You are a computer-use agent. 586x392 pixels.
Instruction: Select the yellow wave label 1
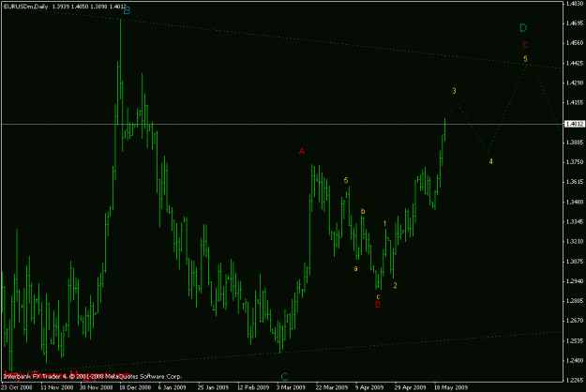coord(385,223)
